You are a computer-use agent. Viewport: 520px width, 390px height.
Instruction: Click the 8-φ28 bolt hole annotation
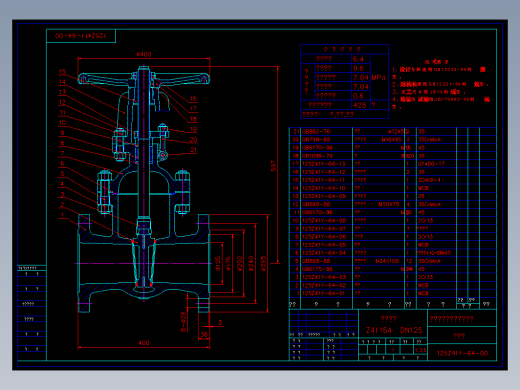point(183,322)
